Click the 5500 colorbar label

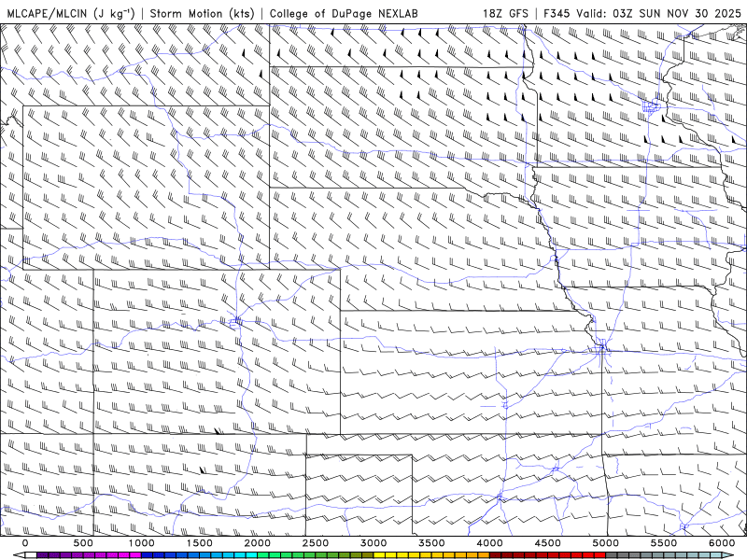point(664,543)
